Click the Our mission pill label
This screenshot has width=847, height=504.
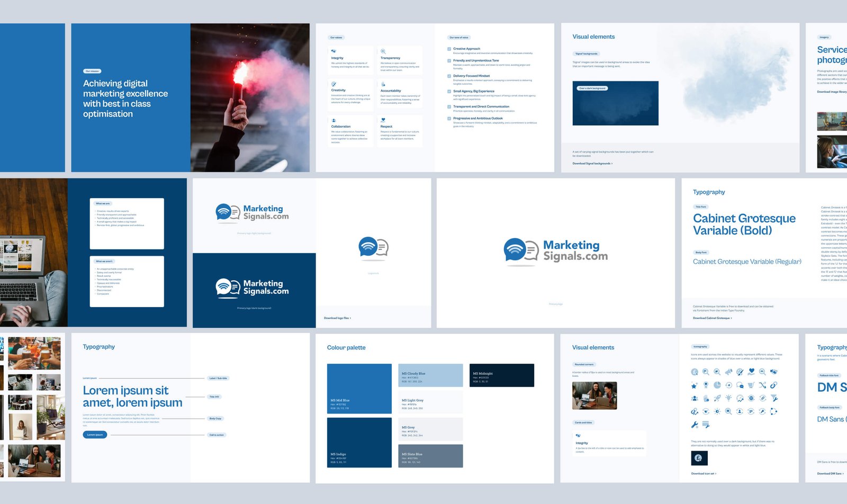(92, 71)
